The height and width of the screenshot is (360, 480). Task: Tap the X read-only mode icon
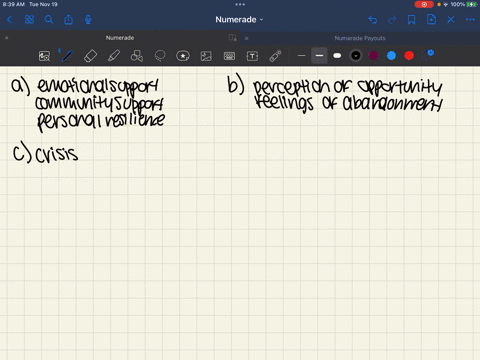(x=451, y=20)
